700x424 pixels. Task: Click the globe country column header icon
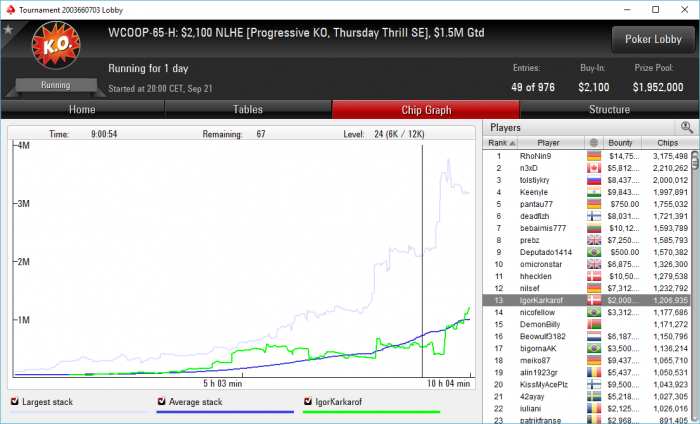tap(593, 143)
